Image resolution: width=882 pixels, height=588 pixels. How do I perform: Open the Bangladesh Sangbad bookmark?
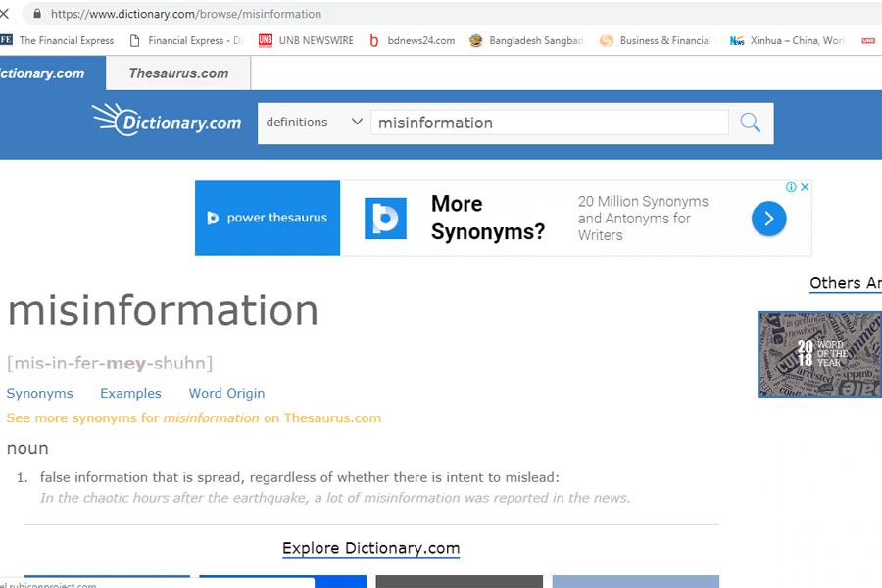click(526, 40)
